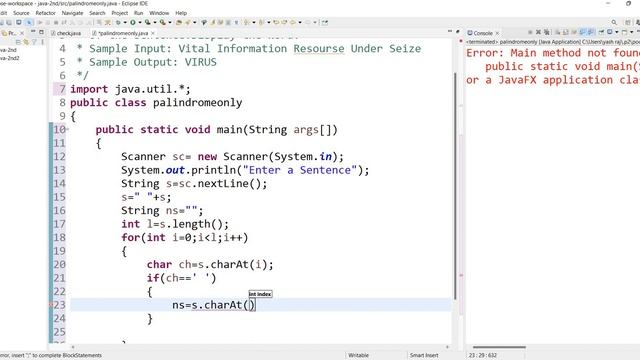
Task: Click the filter icon in Package Explorer
Action: (34, 42)
